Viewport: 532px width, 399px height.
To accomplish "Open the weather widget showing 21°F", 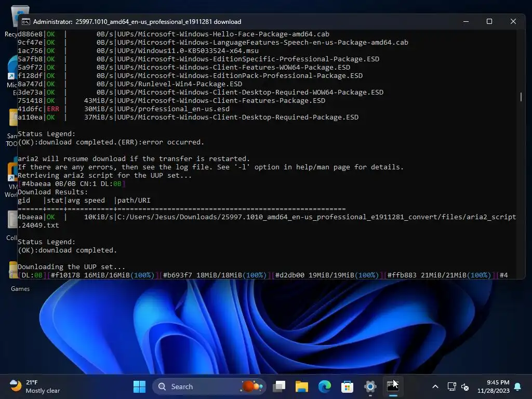I will pos(35,387).
